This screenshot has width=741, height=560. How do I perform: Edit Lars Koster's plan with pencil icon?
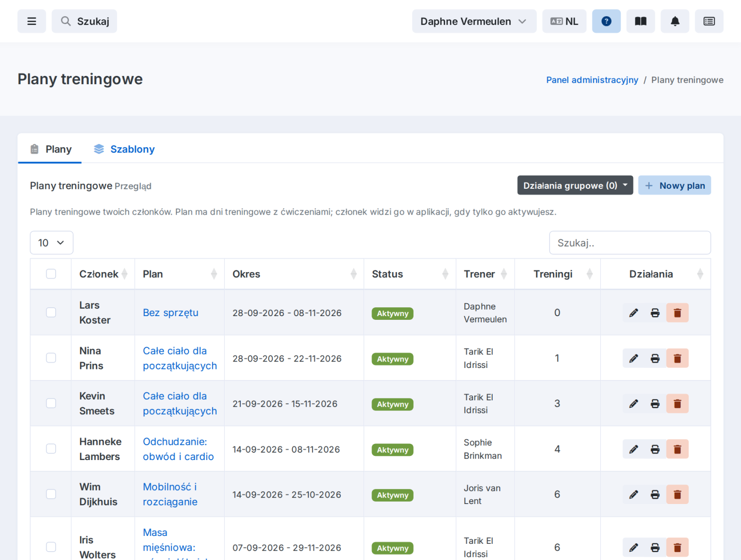(634, 313)
